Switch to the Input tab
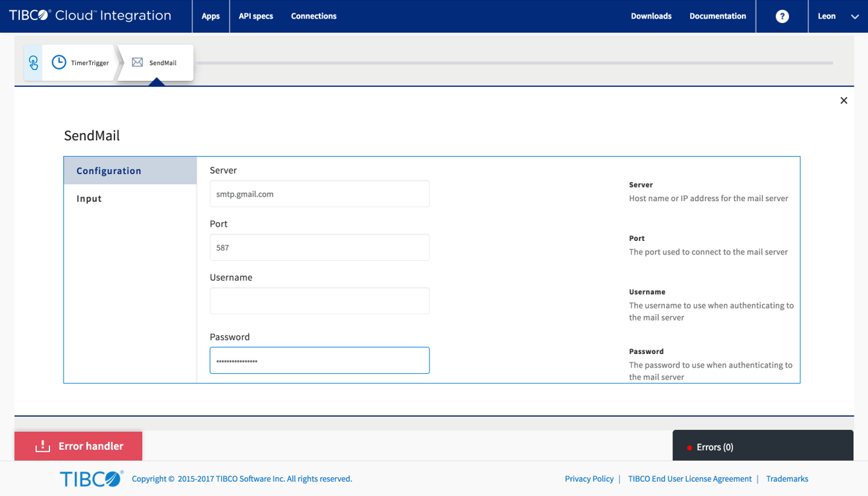This screenshot has height=496, width=868. (89, 199)
